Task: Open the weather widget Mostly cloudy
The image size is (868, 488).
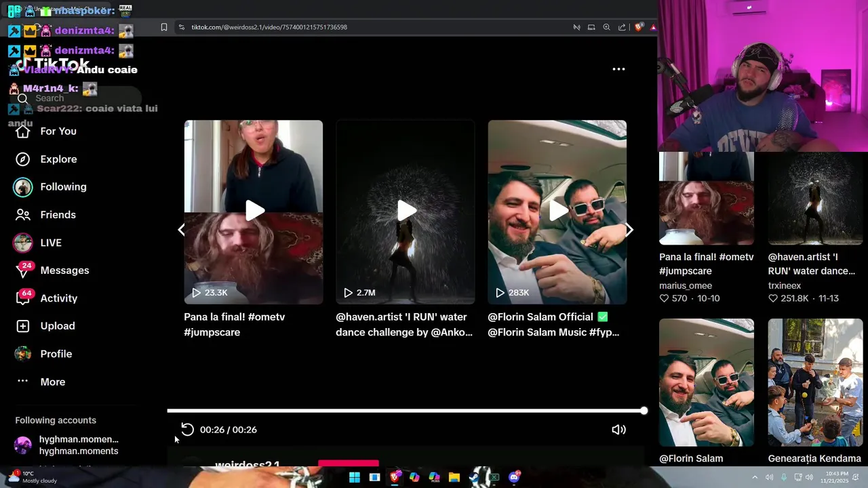Action: (x=33, y=477)
